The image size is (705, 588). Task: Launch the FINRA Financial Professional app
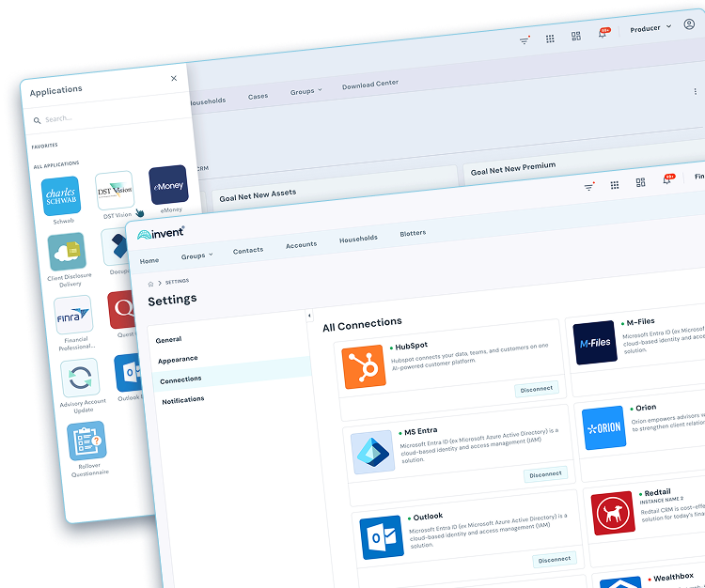pos(73,315)
